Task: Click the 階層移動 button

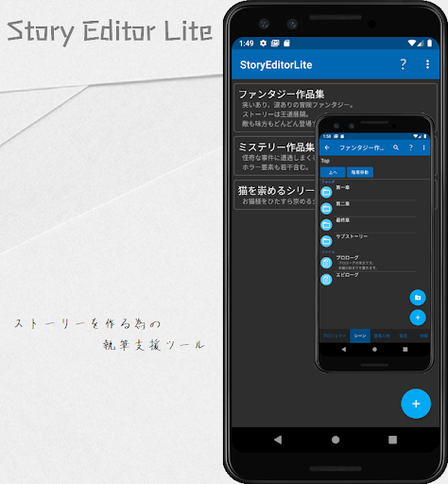Action: click(360, 172)
